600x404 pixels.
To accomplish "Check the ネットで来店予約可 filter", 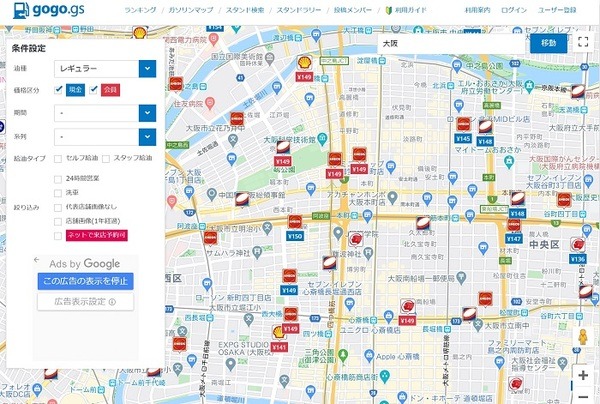I will point(58,236).
